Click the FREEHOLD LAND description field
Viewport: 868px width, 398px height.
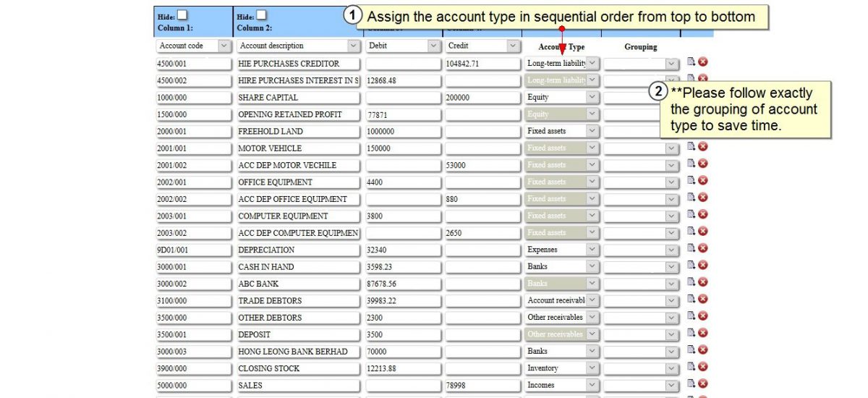(x=298, y=131)
